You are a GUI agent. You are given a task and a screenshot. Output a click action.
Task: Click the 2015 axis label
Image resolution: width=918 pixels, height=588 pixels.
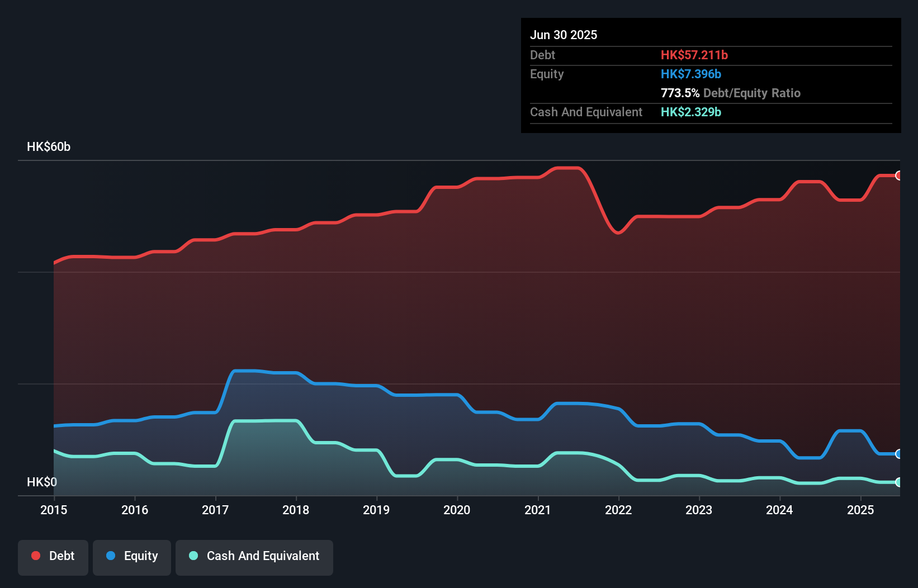pyautogui.click(x=54, y=510)
